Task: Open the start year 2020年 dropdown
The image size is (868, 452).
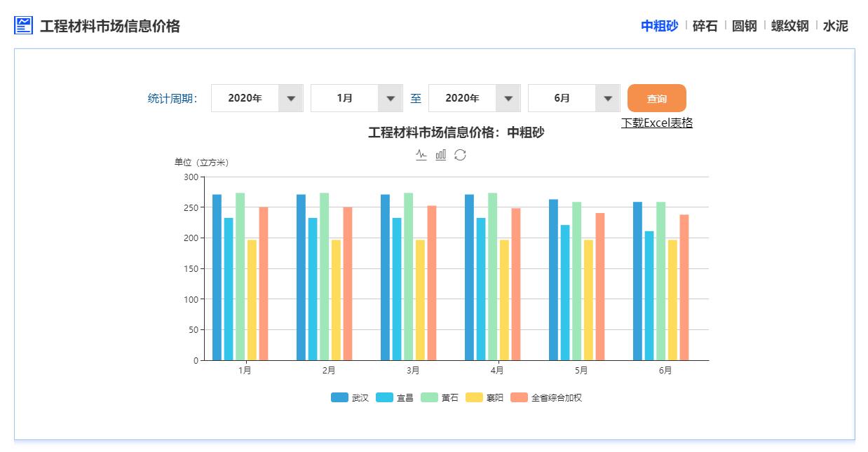Action: (x=257, y=98)
